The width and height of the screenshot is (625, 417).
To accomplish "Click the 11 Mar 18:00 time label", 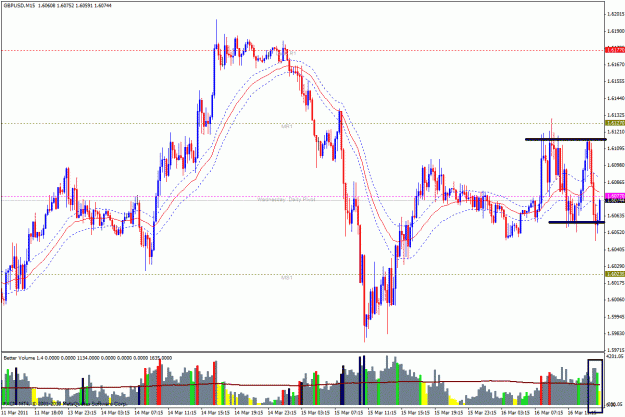I will [50, 413].
